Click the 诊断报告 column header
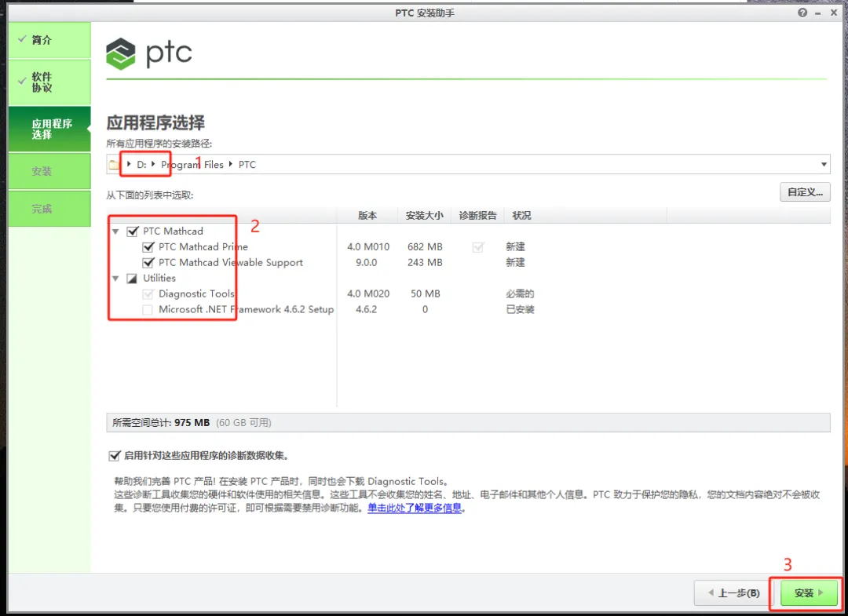 click(477, 216)
